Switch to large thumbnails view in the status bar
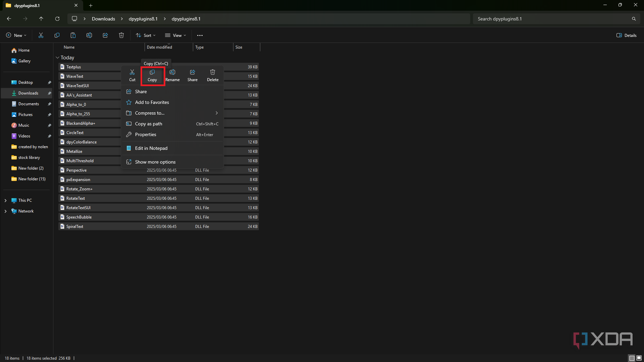The width and height of the screenshot is (644, 362). click(x=639, y=358)
